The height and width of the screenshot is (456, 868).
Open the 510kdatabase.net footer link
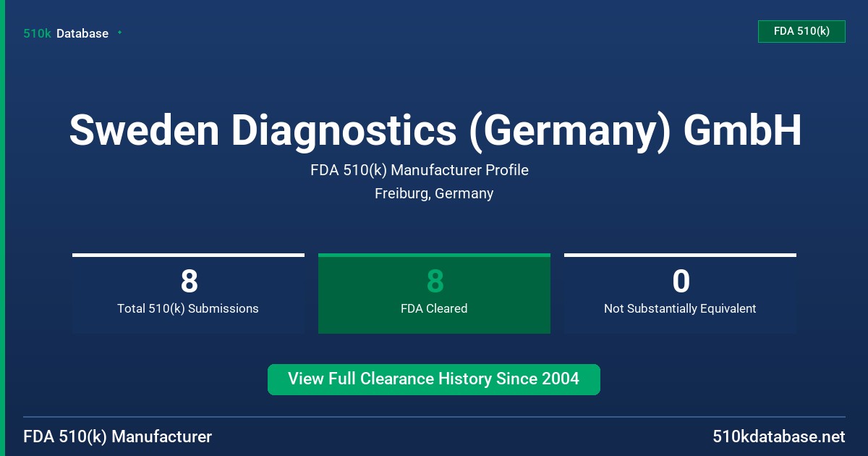(x=778, y=437)
